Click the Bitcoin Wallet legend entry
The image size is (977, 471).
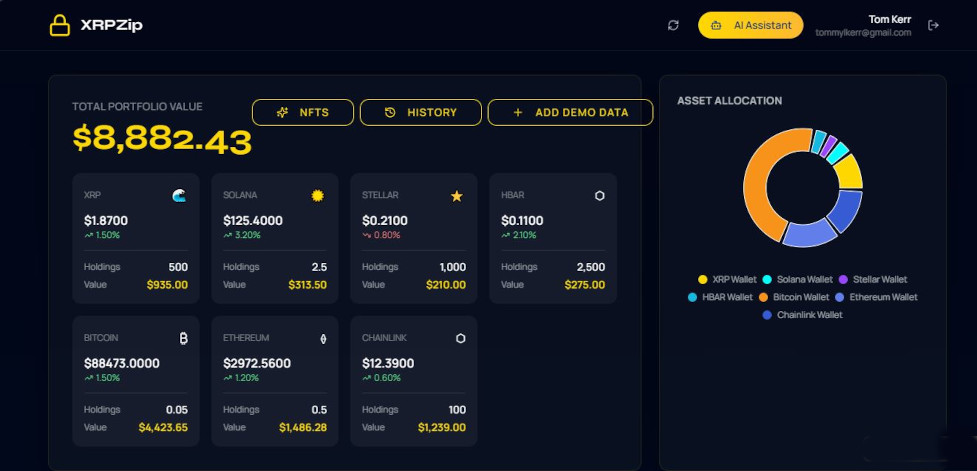click(x=794, y=297)
